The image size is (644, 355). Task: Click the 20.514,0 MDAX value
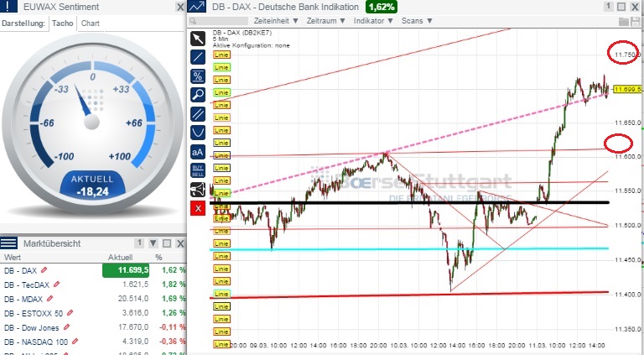pyautogui.click(x=133, y=299)
